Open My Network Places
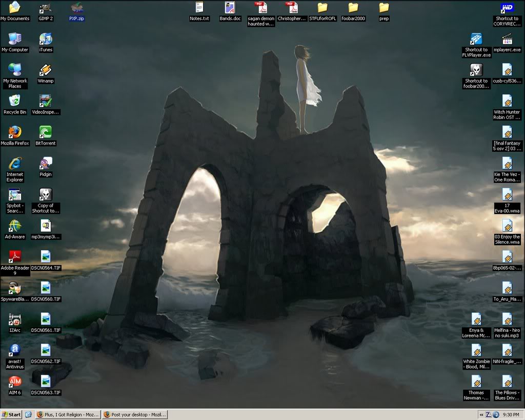525x420 pixels. click(15, 70)
